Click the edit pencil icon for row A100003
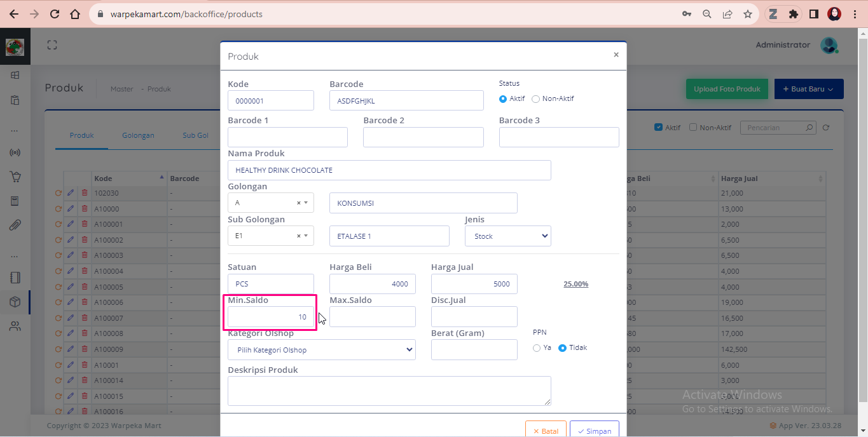Image resolution: width=868 pixels, height=437 pixels. pos(71,255)
